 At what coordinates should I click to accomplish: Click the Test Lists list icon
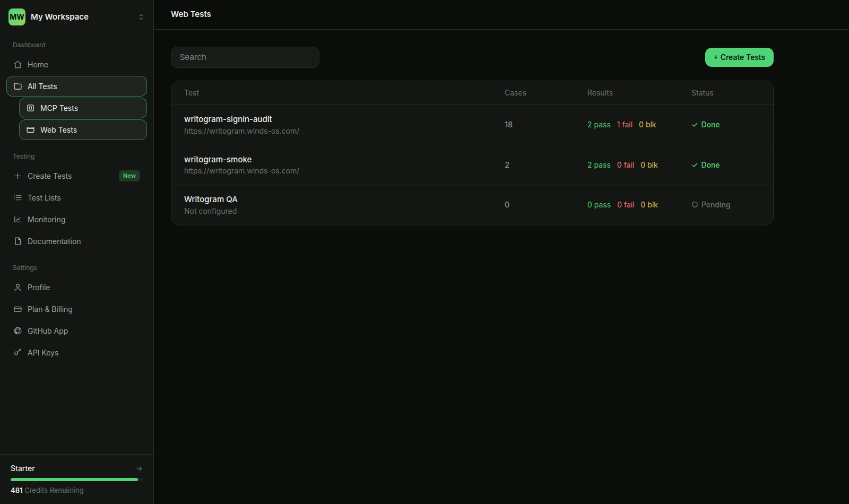(18, 198)
